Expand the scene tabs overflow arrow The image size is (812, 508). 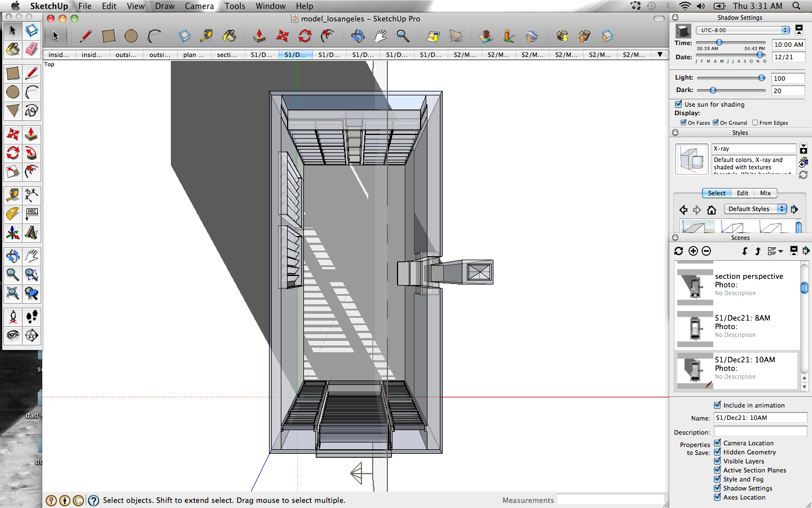660,55
